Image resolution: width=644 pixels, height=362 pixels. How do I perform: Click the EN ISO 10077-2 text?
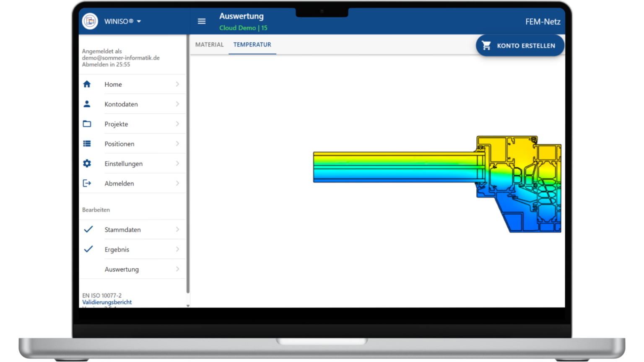pos(102,295)
